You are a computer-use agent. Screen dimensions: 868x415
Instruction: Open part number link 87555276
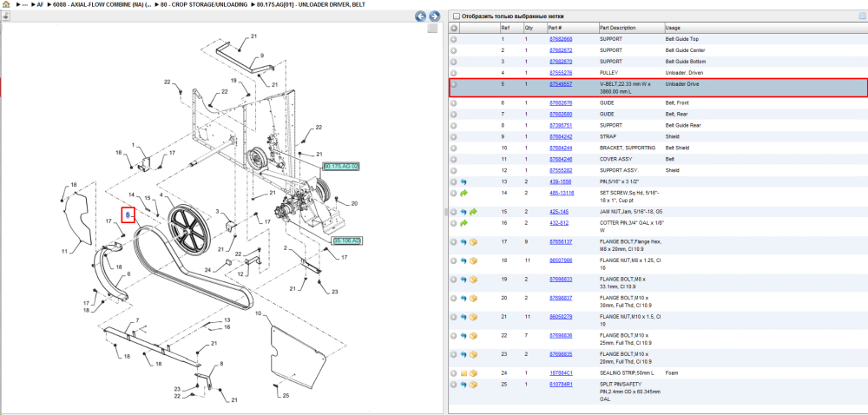(561, 73)
